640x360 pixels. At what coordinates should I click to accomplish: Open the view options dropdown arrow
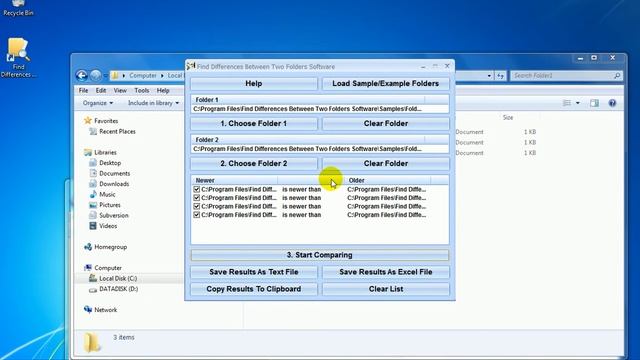[578, 103]
